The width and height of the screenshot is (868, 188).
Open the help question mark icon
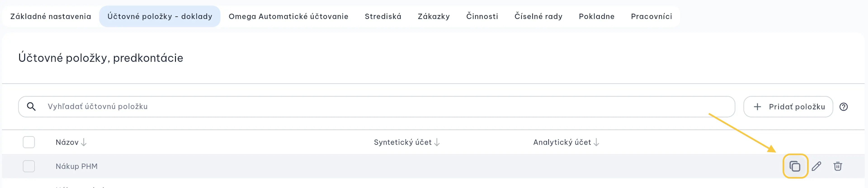click(843, 107)
